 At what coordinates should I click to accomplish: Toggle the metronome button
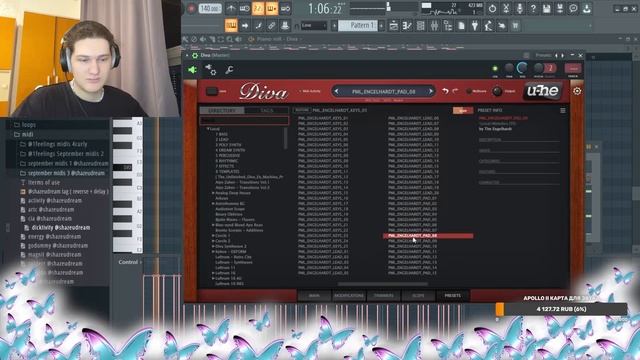tap(231, 8)
